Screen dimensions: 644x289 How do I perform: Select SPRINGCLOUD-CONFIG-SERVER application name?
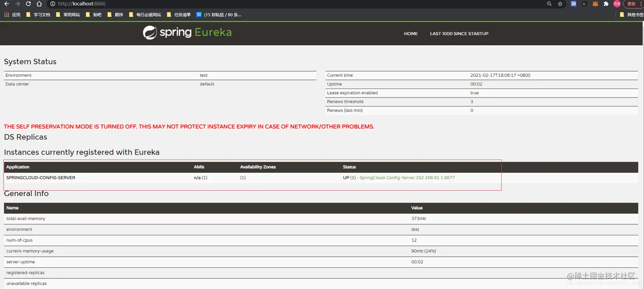coord(41,177)
